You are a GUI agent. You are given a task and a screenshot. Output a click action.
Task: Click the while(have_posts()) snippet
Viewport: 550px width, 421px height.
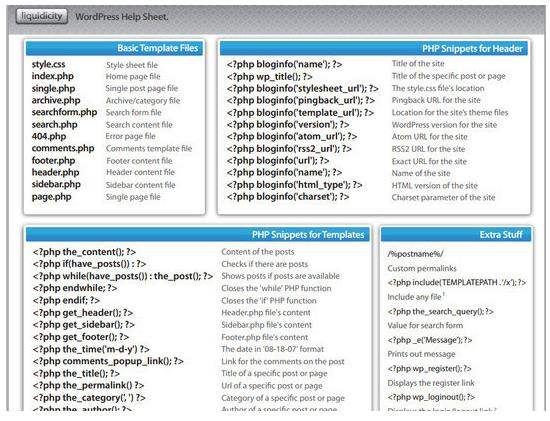pos(123,276)
